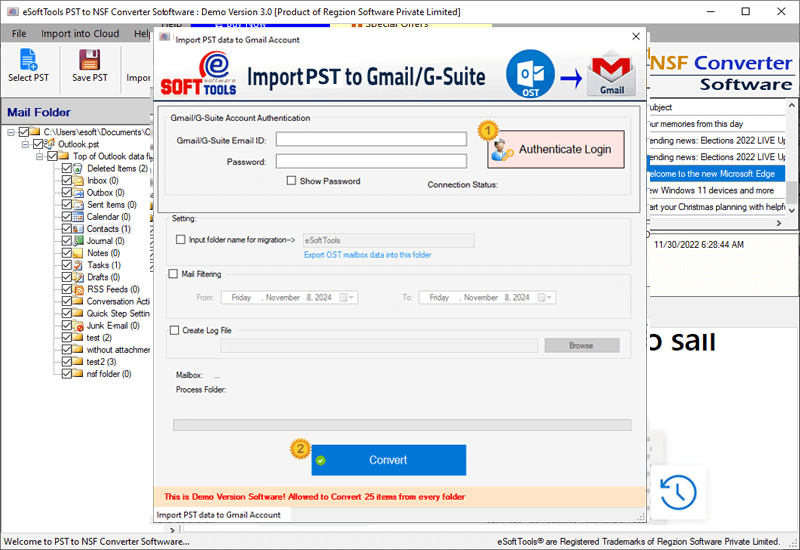Select the 'without attachment' folder

pyautogui.click(x=118, y=350)
